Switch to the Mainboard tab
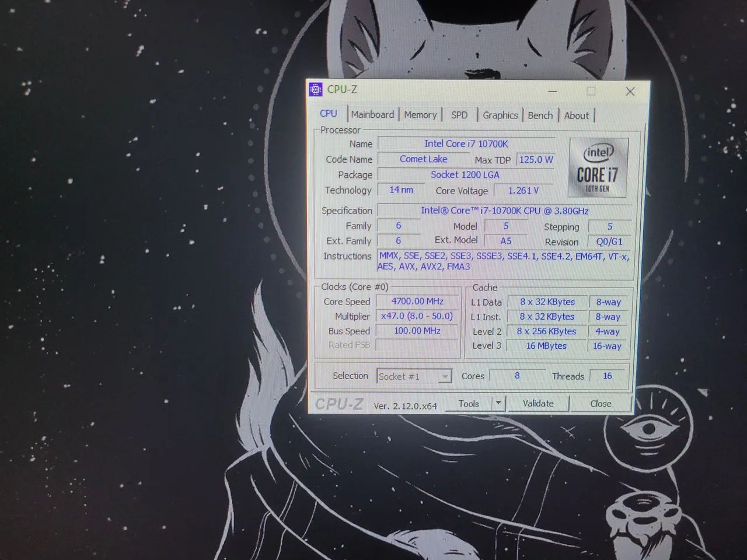The width and height of the screenshot is (747, 560). (x=372, y=115)
